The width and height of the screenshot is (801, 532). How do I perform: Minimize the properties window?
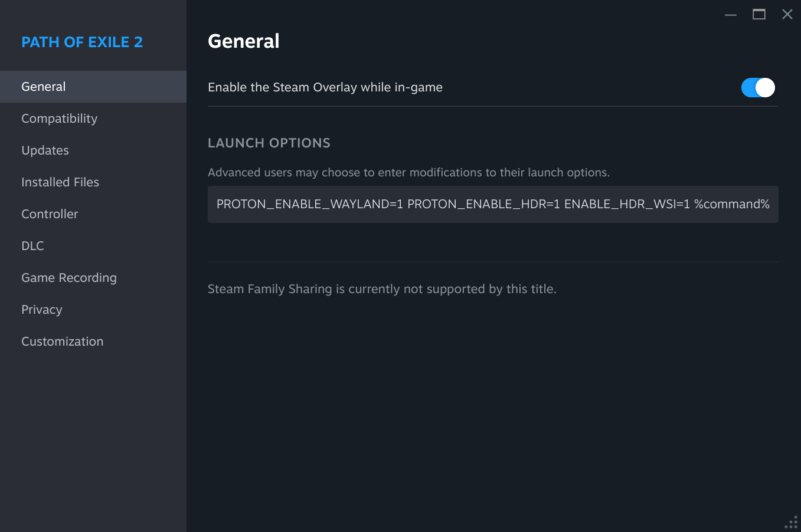coord(731,15)
